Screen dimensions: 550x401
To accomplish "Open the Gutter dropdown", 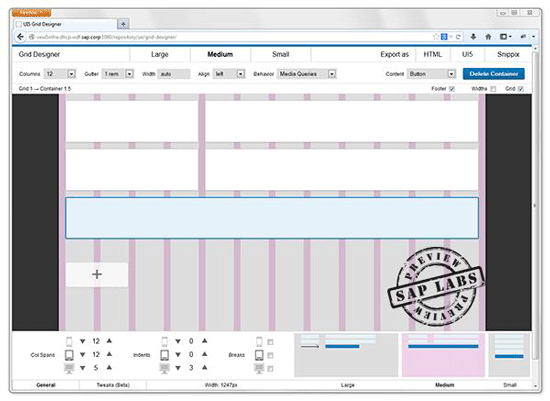I will [118, 74].
